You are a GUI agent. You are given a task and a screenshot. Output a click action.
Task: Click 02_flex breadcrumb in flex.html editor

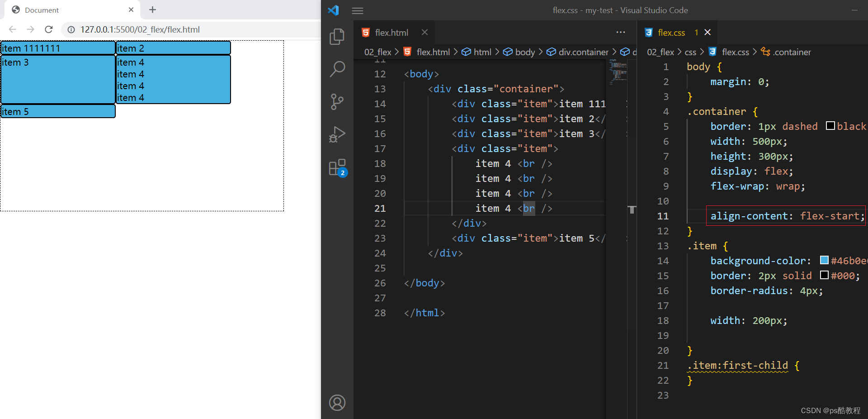point(377,52)
